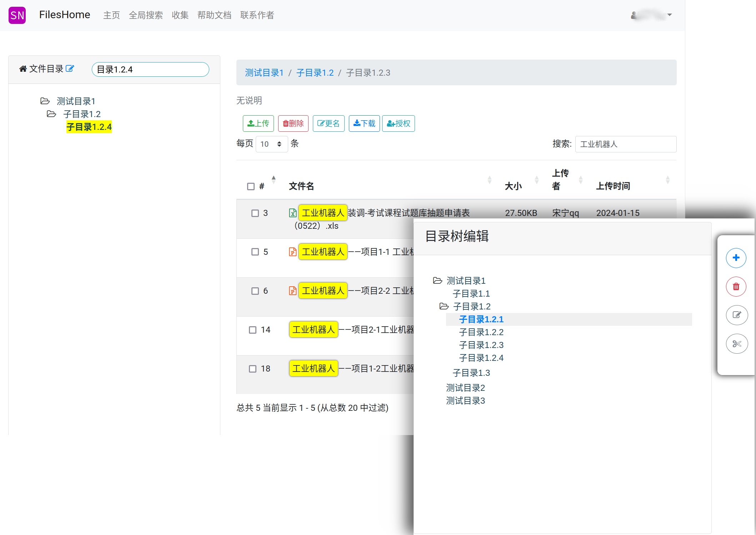This screenshot has height=535, width=756.
Task: Click the red trash delete-directory icon
Action: click(736, 286)
